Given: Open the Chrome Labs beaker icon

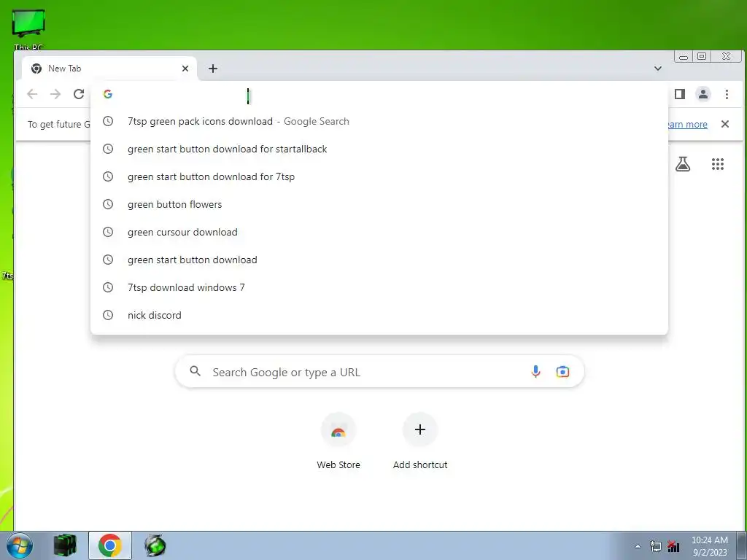Looking at the screenshot, I should (x=683, y=164).
